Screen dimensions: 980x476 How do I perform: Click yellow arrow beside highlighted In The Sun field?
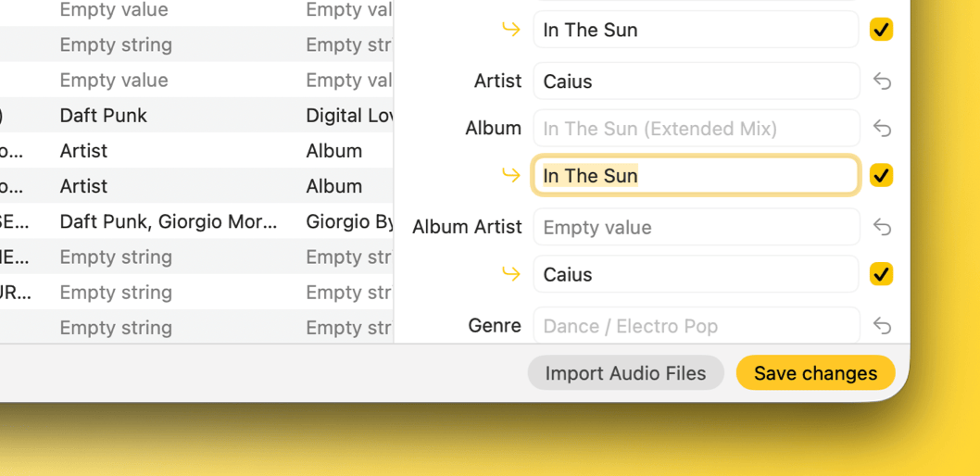click(510, 175)
